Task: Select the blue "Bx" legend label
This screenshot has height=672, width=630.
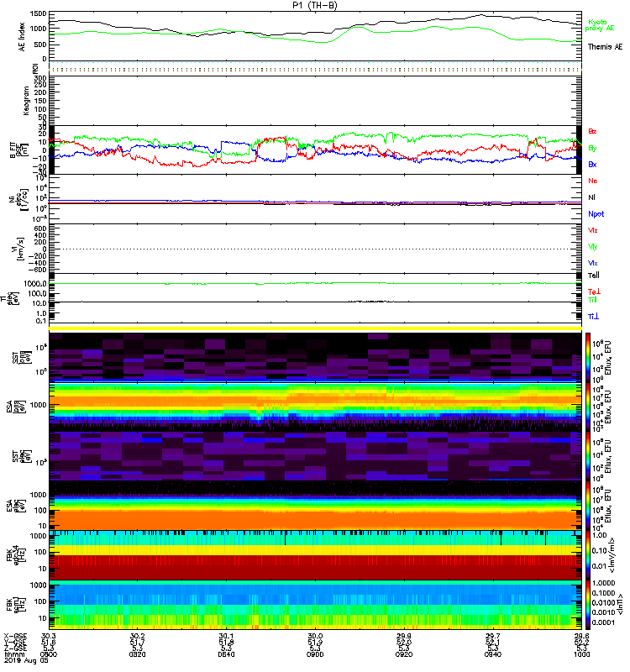Action: [592, 165]
